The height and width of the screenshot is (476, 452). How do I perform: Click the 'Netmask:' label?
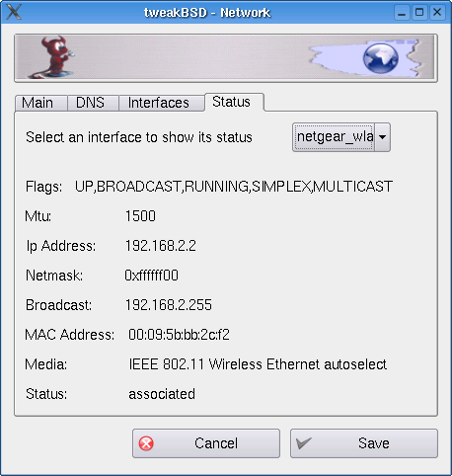tap(54, 276)
